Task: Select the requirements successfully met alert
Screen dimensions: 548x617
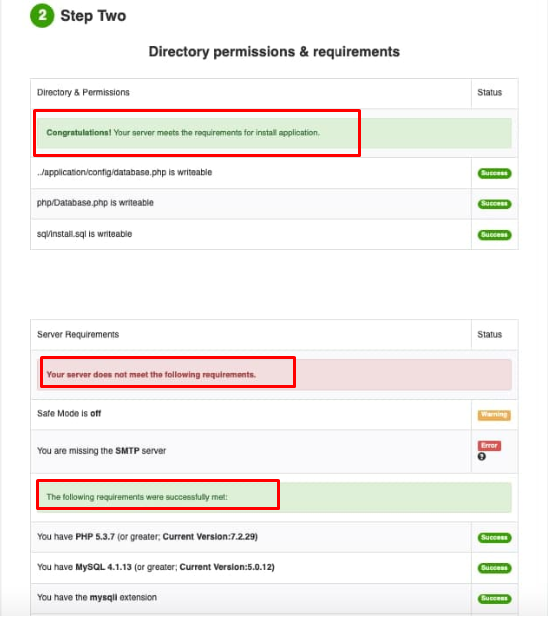Action: pos(274,497)
